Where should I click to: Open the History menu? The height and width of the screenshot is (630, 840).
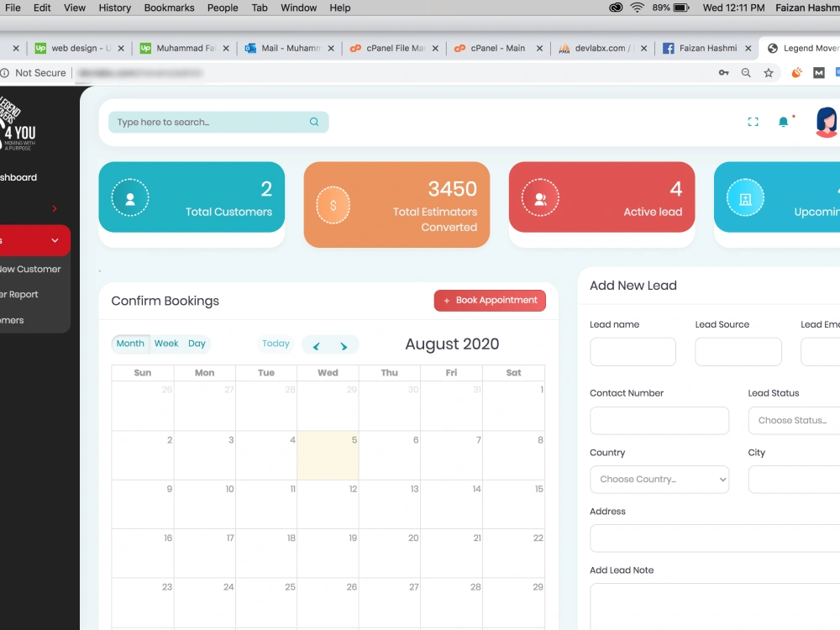point(114,8)
